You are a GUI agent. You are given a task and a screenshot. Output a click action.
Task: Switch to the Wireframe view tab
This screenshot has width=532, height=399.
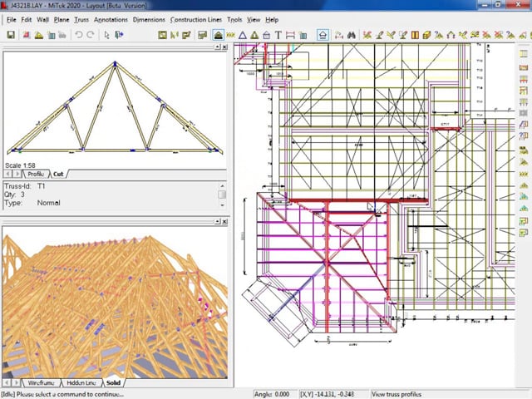point(42,383)
